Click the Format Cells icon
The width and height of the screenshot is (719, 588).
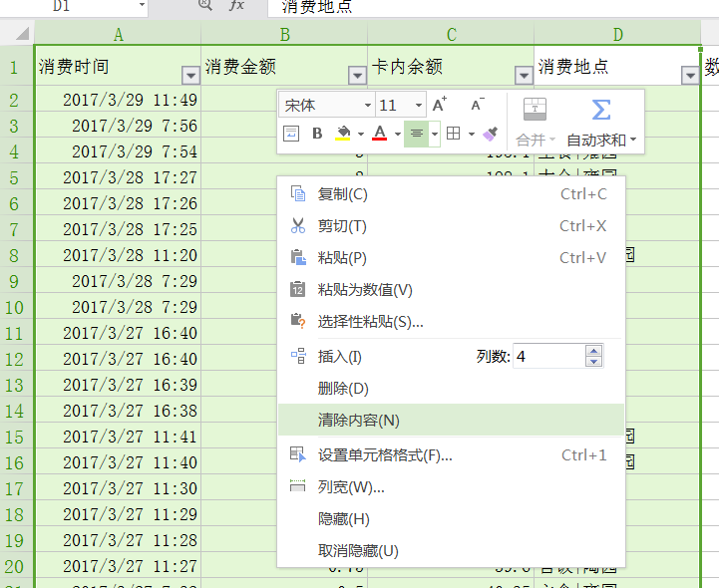pyautogui.click(x=298, y=455)
